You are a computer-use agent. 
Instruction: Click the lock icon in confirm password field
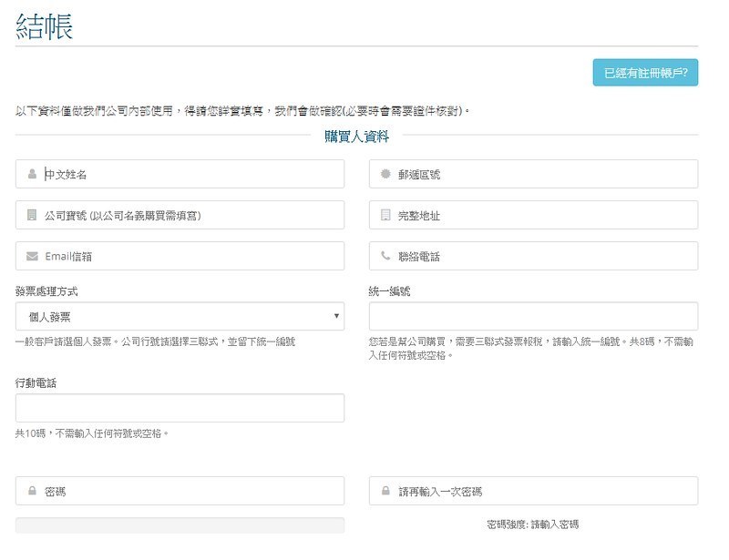[x=385, y=491]
